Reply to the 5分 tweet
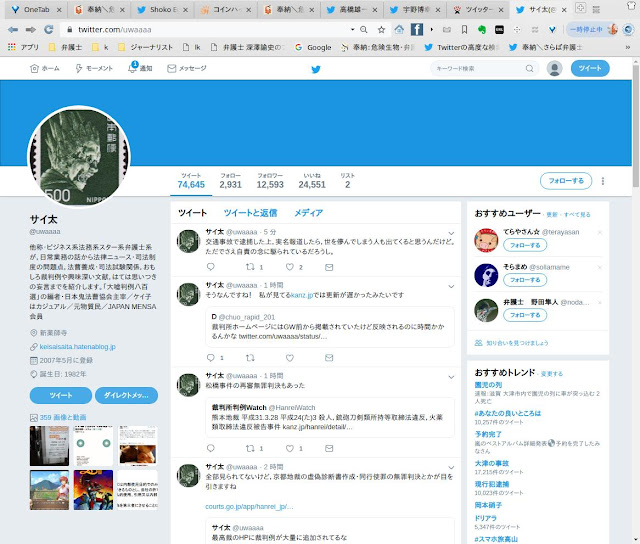The height and width of the screenshot is (544, 640). [211, 267]
